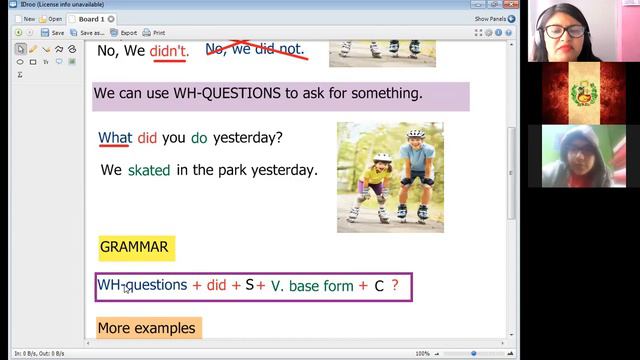Click the blue info icon

[x=498, y=33]
